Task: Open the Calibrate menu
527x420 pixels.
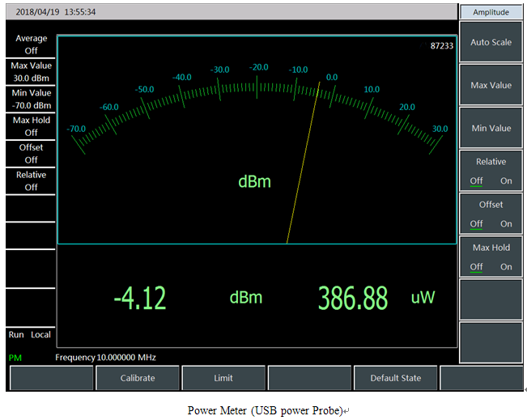Action: (138, 378)
